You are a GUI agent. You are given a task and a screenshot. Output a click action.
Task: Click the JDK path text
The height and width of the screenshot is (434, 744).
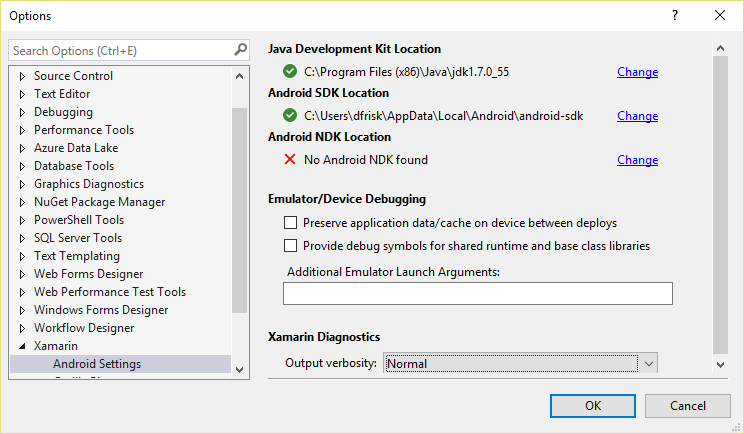point(407,72)
